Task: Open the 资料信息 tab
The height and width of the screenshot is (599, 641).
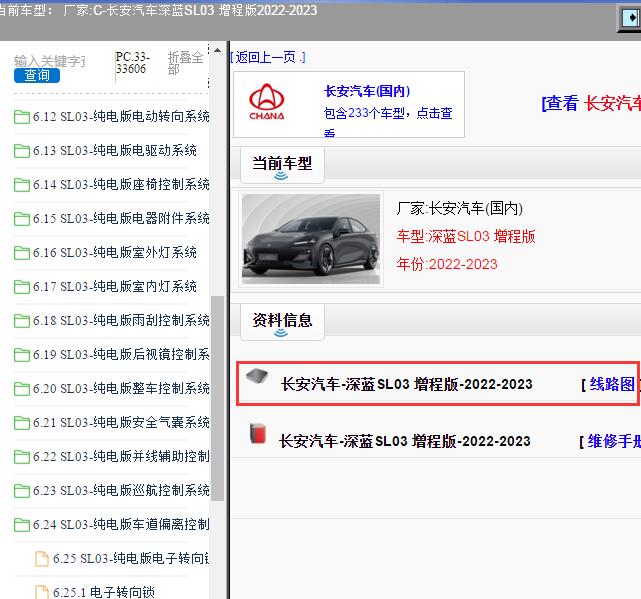Action: [x=282, y=322]
